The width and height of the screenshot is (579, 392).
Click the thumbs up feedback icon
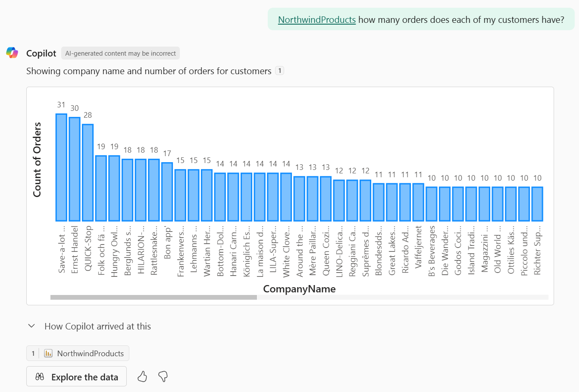142,377
